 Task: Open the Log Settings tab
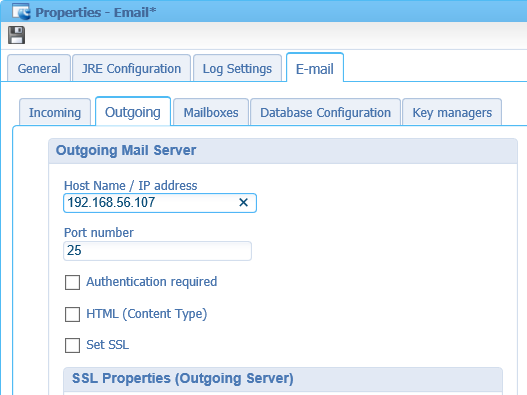237,69
